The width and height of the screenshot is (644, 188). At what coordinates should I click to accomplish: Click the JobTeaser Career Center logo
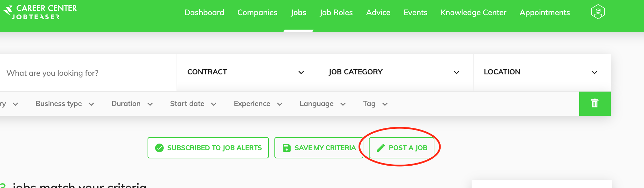[x=40, y=12]
